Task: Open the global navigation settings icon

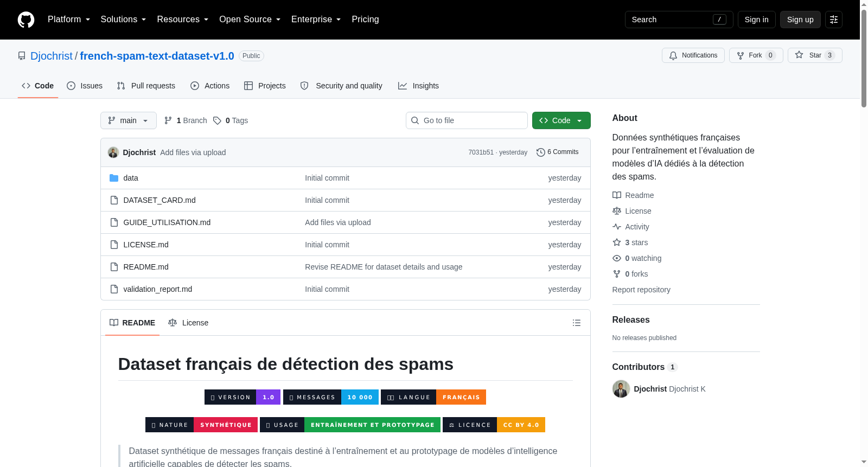Action: [x=834, y=20]
